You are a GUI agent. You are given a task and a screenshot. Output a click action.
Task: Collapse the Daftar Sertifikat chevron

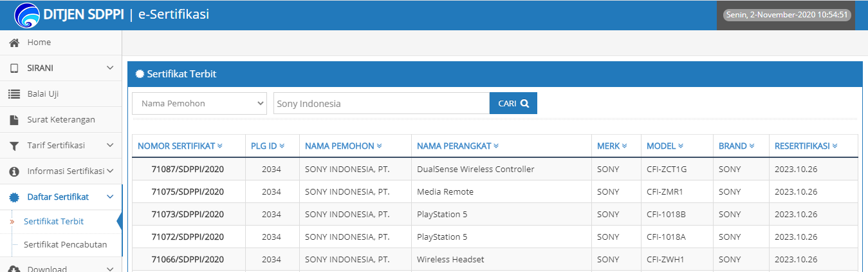(110, 197)
